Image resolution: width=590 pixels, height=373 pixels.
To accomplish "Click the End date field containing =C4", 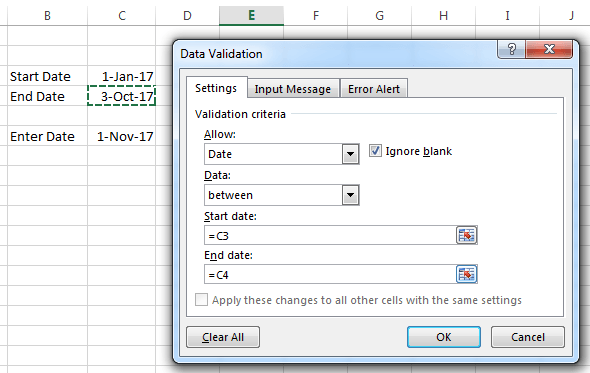I will coord(330,274).
